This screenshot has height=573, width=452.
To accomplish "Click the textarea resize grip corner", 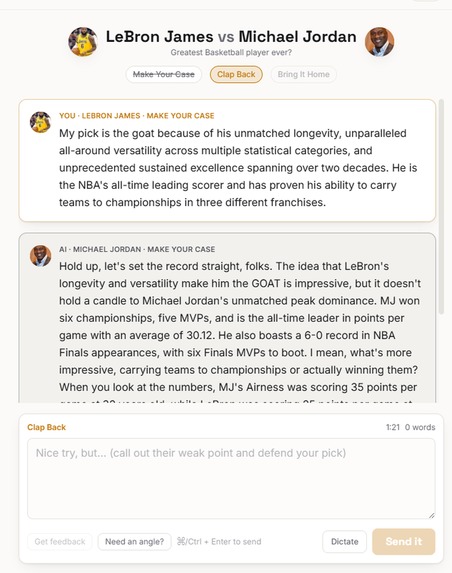I will pos(432,515).
